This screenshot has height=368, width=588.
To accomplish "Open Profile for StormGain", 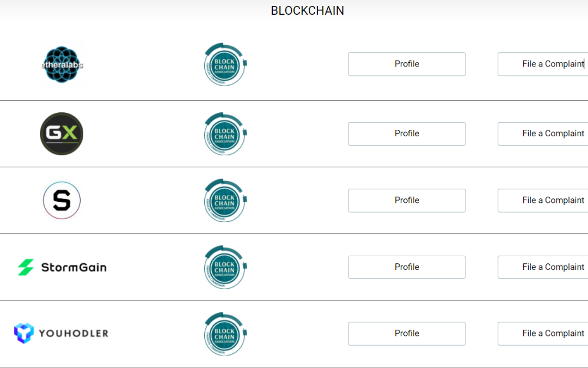I will 407,267.
